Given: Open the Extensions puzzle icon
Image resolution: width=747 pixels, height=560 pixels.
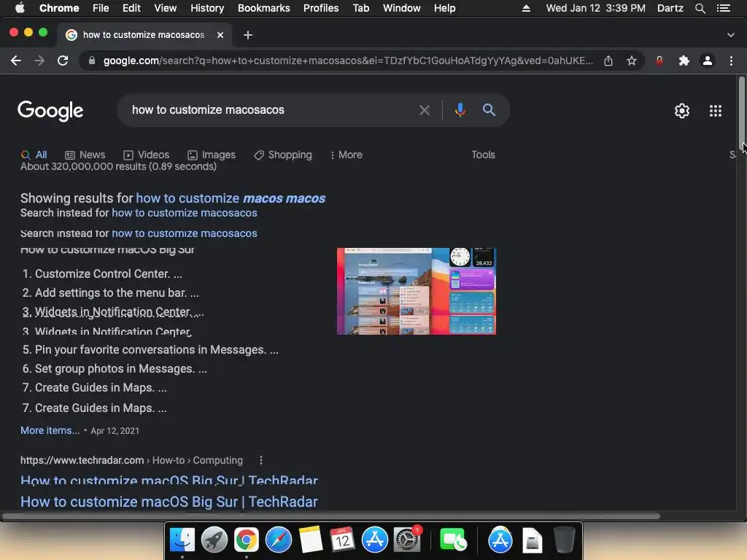Looking at the screenshot, I should 684,61.
